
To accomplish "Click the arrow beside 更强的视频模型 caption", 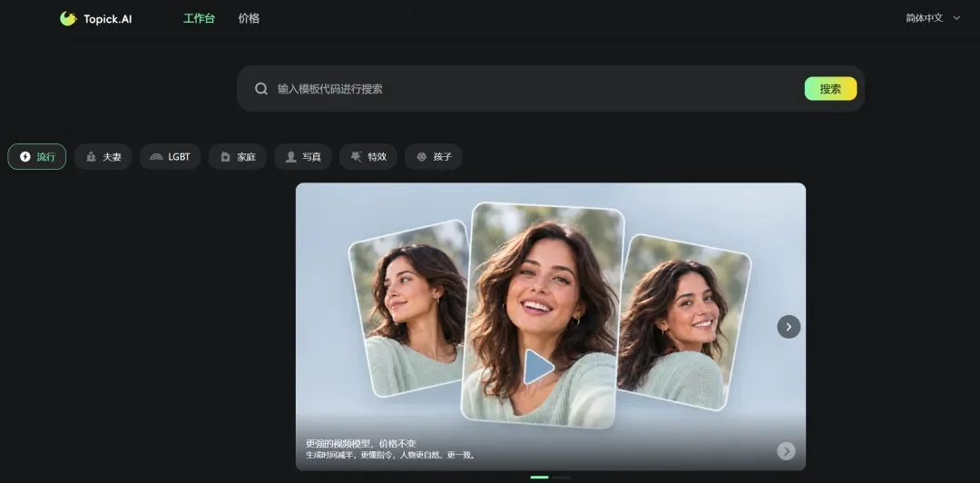I will point(786,450).
